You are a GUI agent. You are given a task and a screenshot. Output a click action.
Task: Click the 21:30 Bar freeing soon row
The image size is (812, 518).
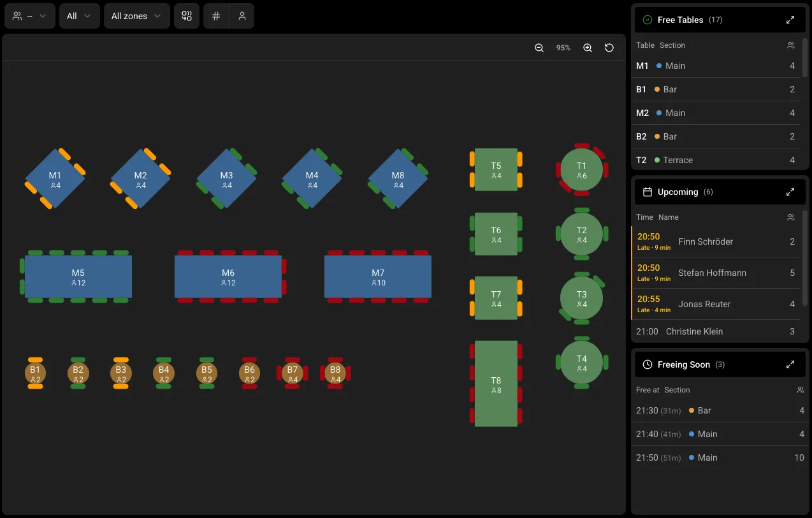point(720,410)
